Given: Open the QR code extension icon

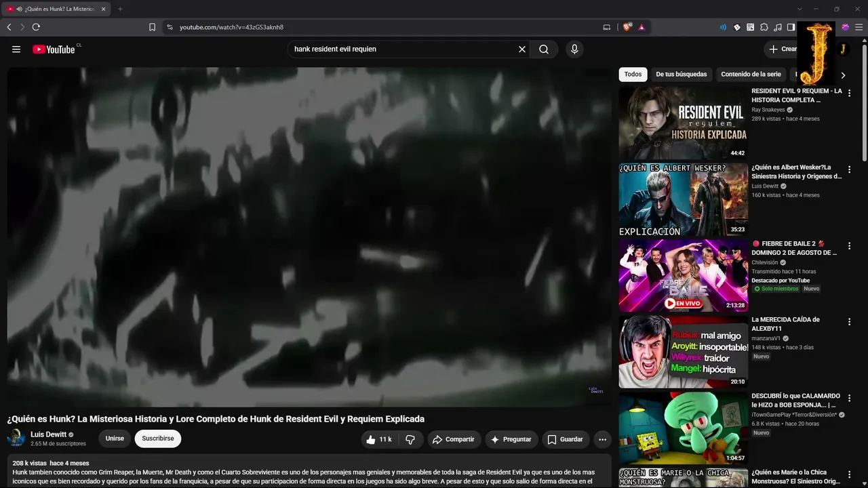Looking at the screenshot, I should coord(751,27).
